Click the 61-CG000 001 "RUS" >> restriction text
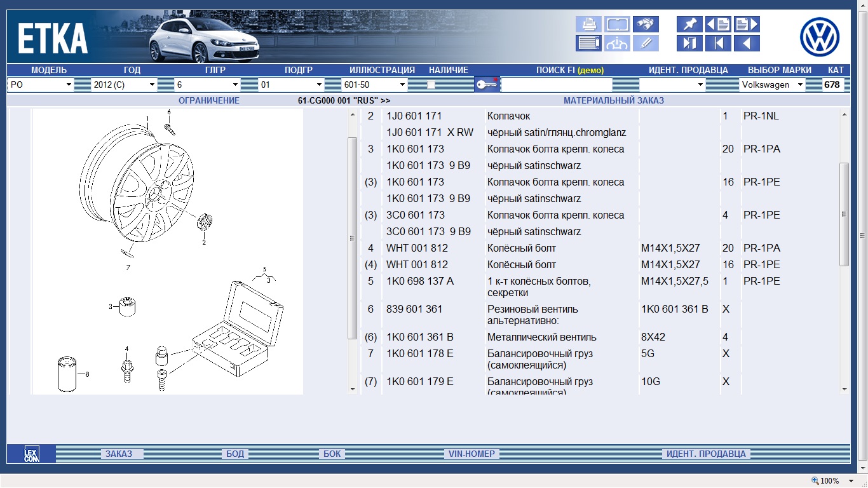 [x=344, y=100]
